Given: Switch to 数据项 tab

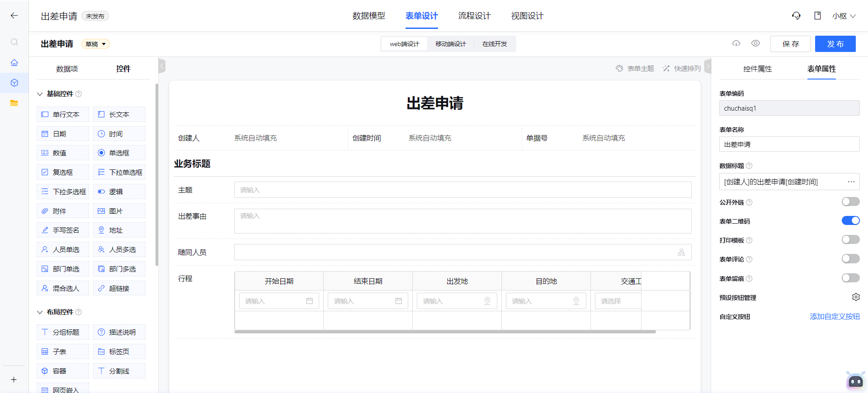Looking at the screenshot, I should (67, 69).
